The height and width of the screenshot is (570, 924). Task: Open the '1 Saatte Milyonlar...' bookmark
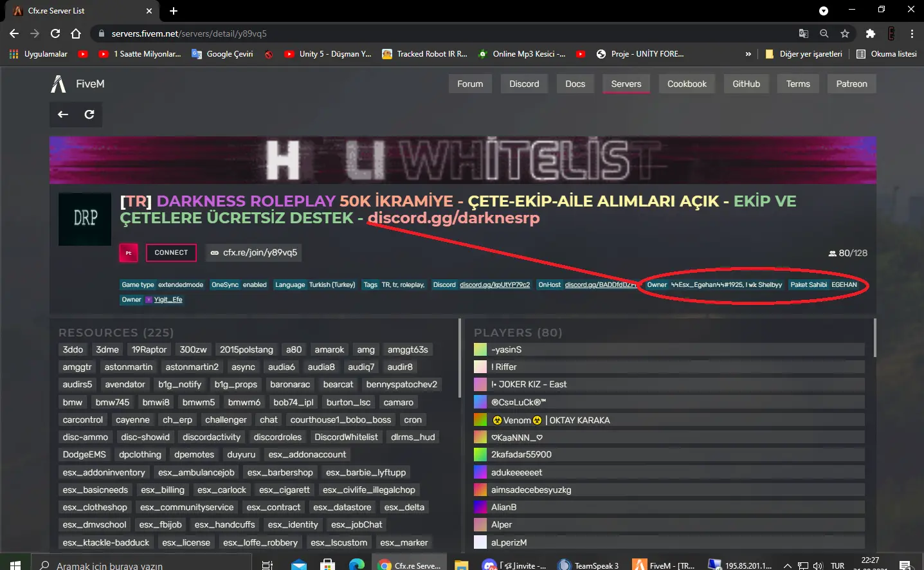tap(140, 54)
